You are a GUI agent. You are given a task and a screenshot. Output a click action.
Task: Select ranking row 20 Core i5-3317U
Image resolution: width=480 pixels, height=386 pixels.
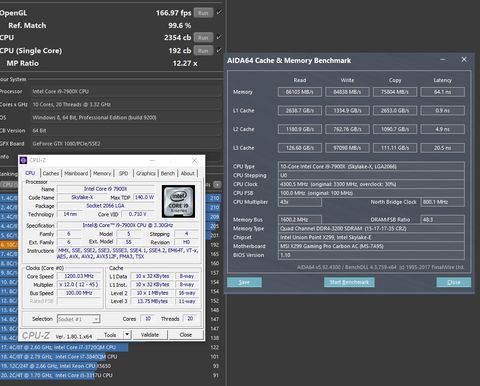(110, 375)
